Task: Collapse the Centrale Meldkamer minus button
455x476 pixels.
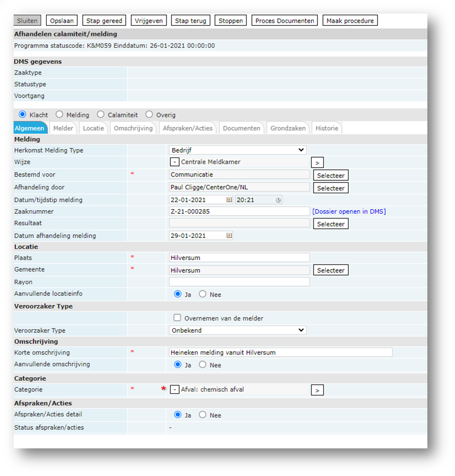Action: (x=174, y=162)
